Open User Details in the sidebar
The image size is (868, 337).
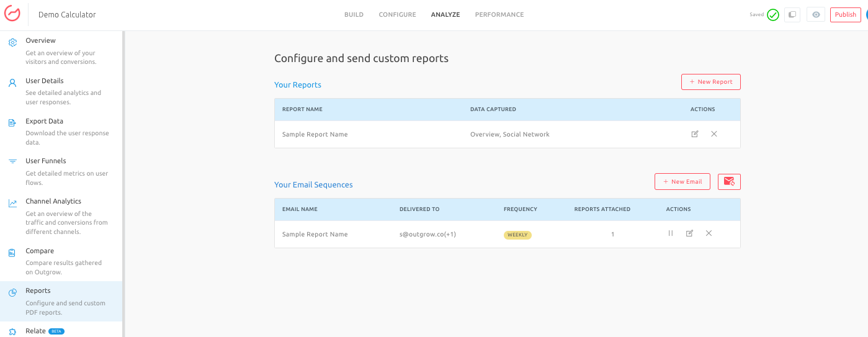click(61, 91)
